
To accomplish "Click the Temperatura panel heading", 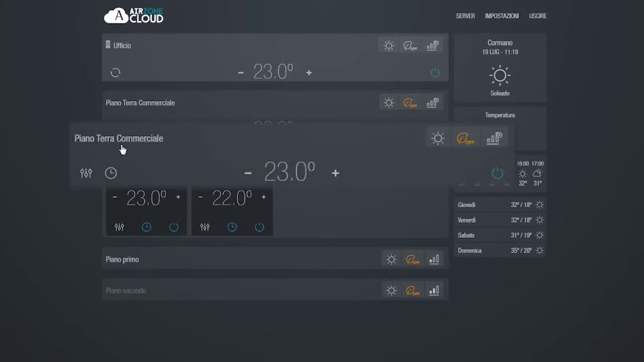I will point(500,115).
